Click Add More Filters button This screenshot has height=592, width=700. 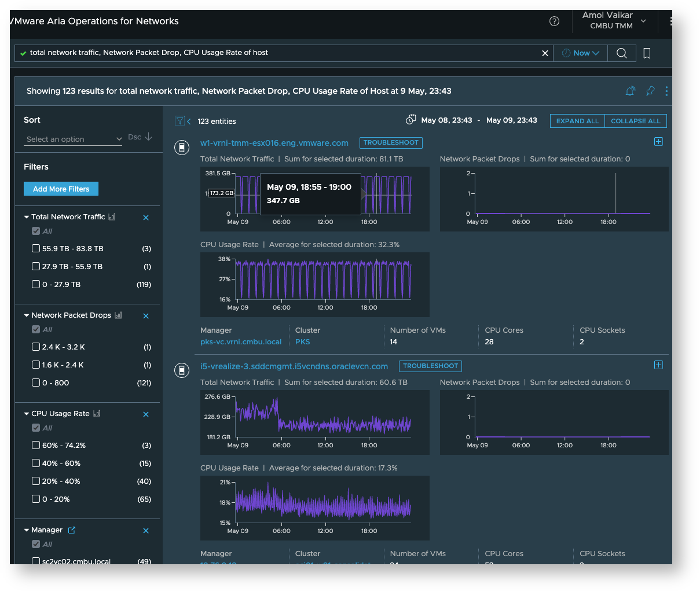tap(61, 189)
